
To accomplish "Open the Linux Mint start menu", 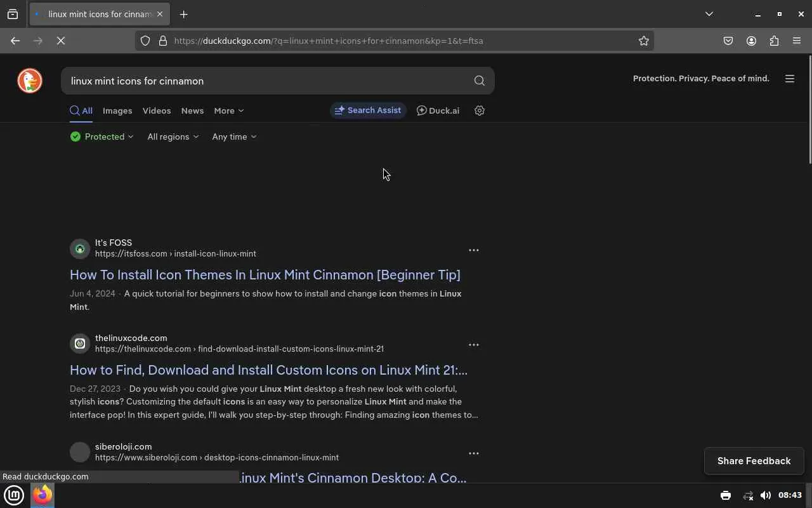I will pyautogui.click(x=14, y=495).
